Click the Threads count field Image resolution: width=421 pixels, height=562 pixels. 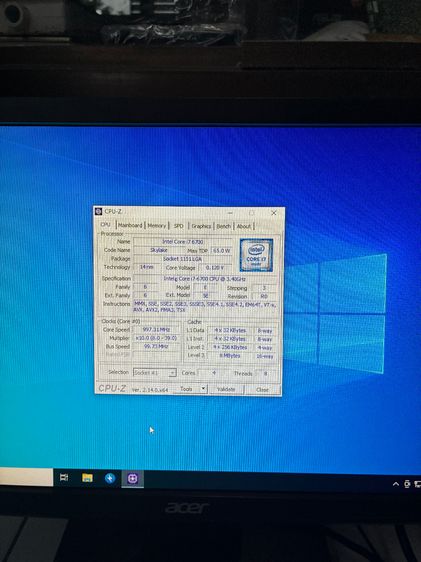265,373
